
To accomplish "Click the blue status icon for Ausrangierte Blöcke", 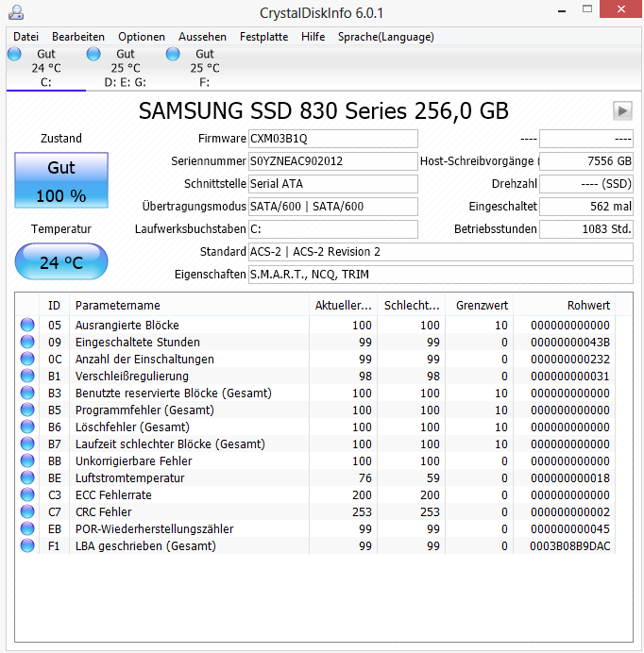I will (x=27, y=325).
